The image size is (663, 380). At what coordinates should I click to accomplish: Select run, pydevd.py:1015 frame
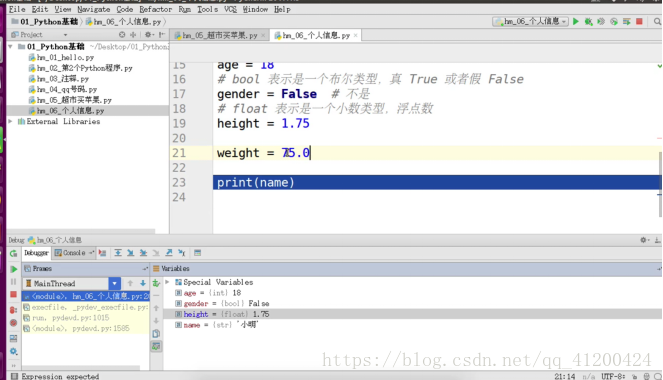tap(85, 317)
